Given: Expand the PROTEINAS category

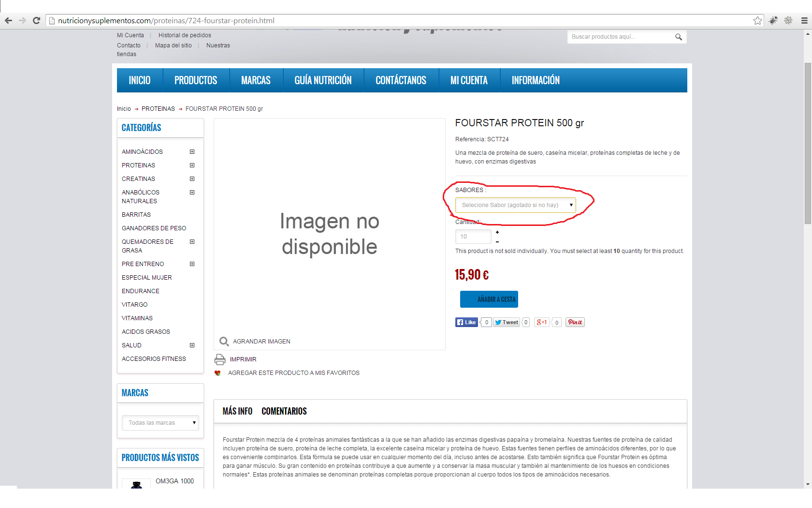Looking at the screenshot, I should pos(192,165).
